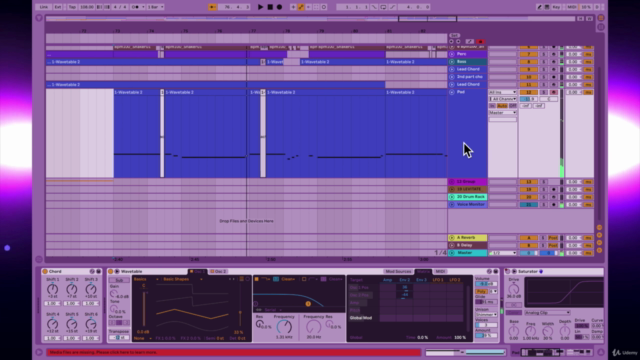Switch to Wavetable Osc 2 tab
The height and width of the screenshot is (360, 640).
coord(218,271)
